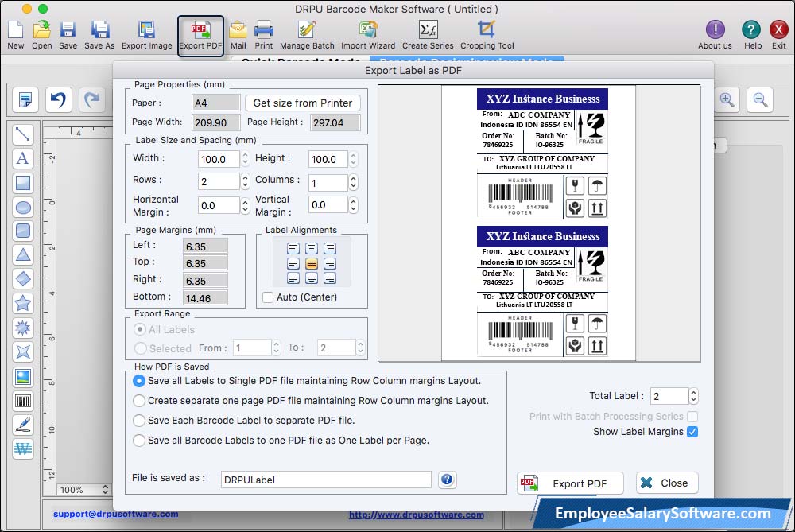Click the Save As toolbar icon

coord(99,35)
